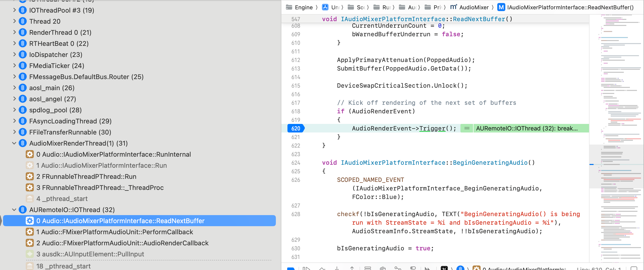Toggle the breakpoint on line 620
The height and width of the screenshot is (270, 644).
pos(296,128)
